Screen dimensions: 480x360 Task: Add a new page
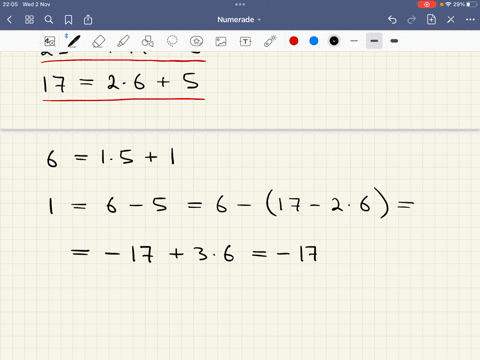[431, 20]
